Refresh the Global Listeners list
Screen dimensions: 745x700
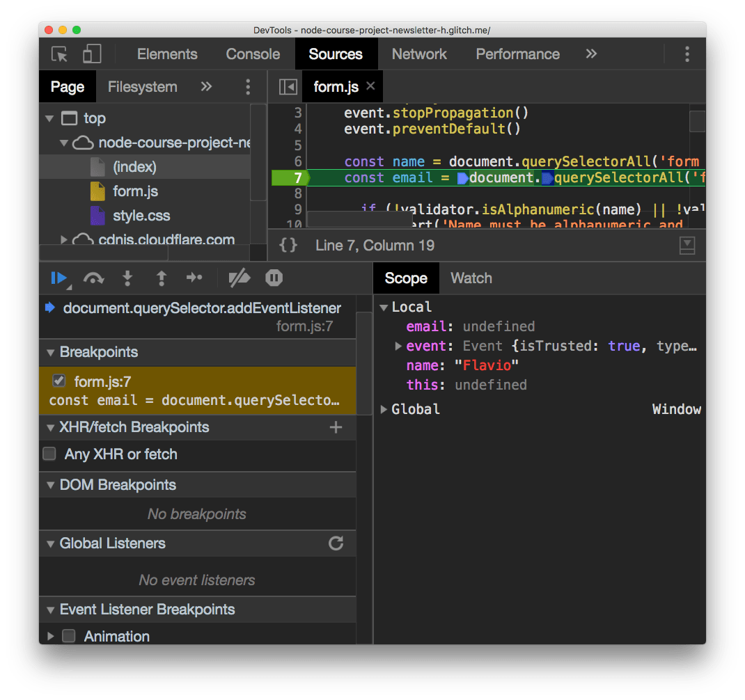[336, 543]
